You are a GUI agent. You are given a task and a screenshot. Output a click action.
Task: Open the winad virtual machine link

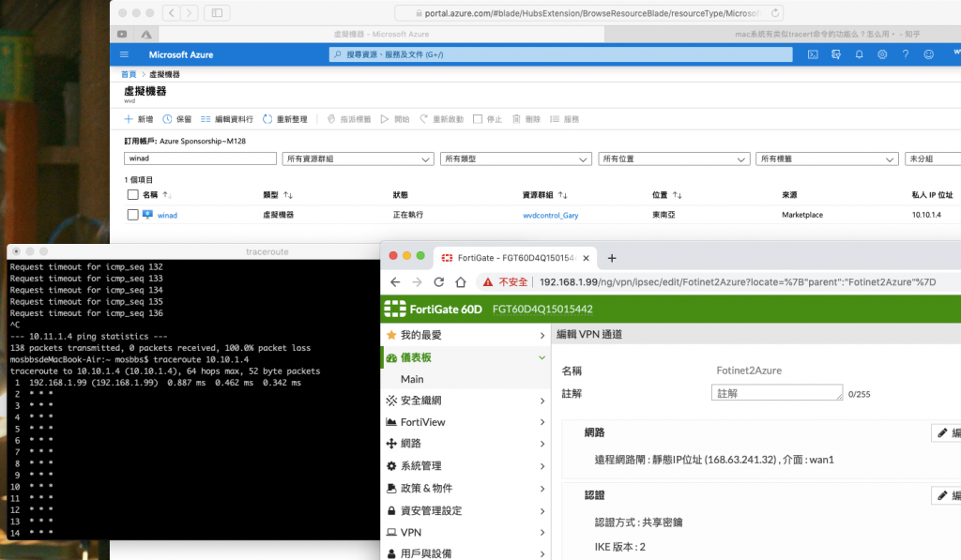(167, 215)
